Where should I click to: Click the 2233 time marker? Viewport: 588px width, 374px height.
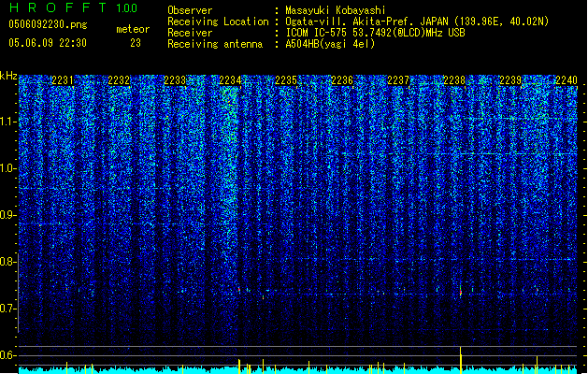coord(175,80)
